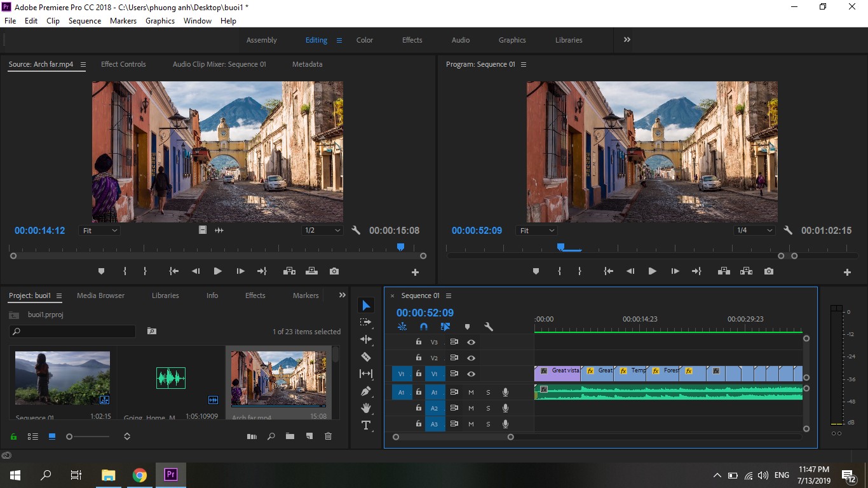This screenshot has height=488, width=868.
Task: Click the Source monitor blue playhead
Action: click(400, 247)
